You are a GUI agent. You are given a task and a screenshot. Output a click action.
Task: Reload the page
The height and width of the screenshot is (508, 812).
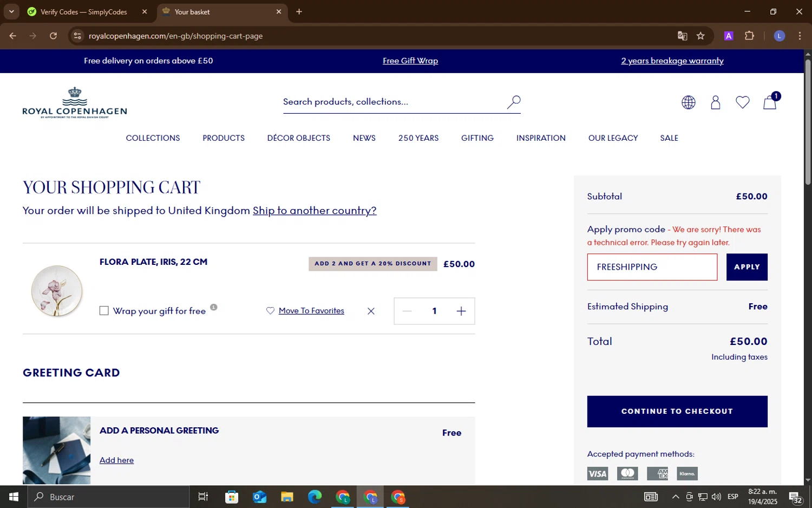(x=53, y=36)
